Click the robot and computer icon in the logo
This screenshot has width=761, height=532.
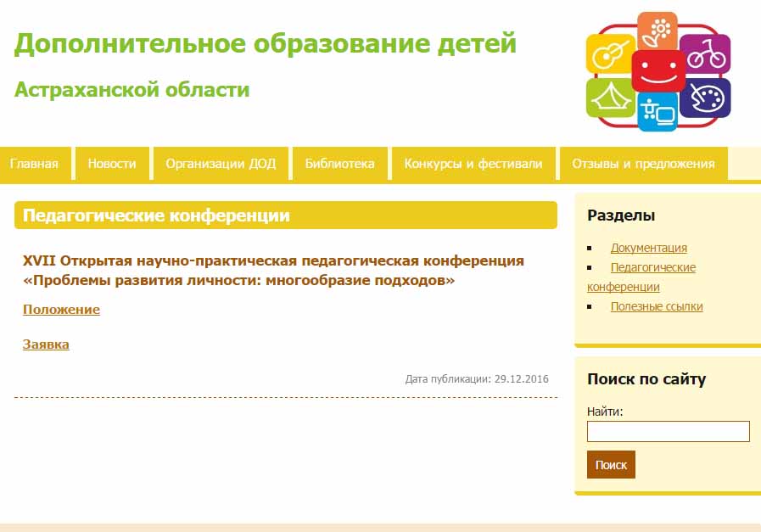point(657,112)
